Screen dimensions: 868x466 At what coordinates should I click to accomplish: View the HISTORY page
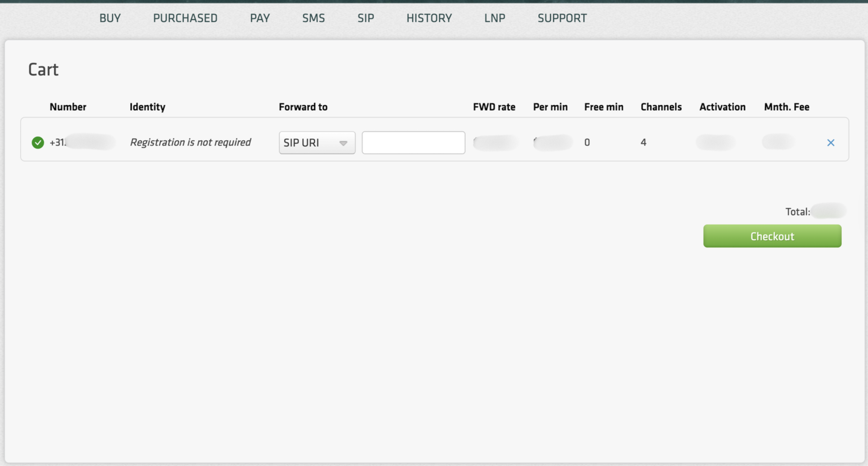429,18
